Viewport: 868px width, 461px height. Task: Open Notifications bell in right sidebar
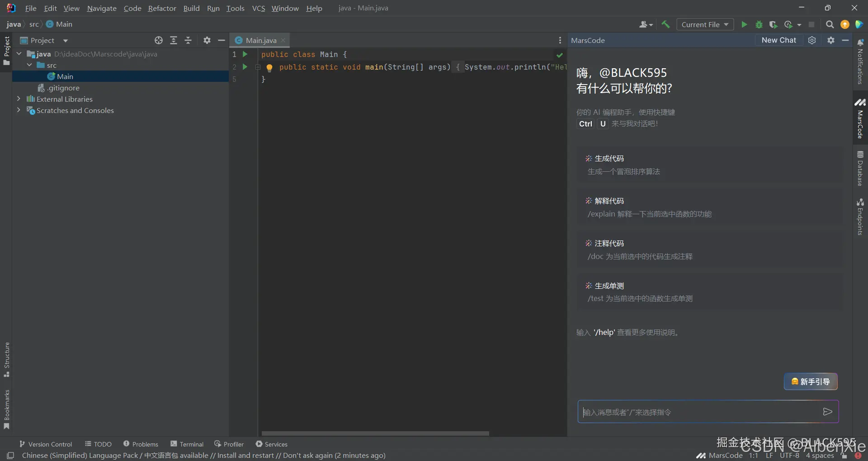click(860, 61)
